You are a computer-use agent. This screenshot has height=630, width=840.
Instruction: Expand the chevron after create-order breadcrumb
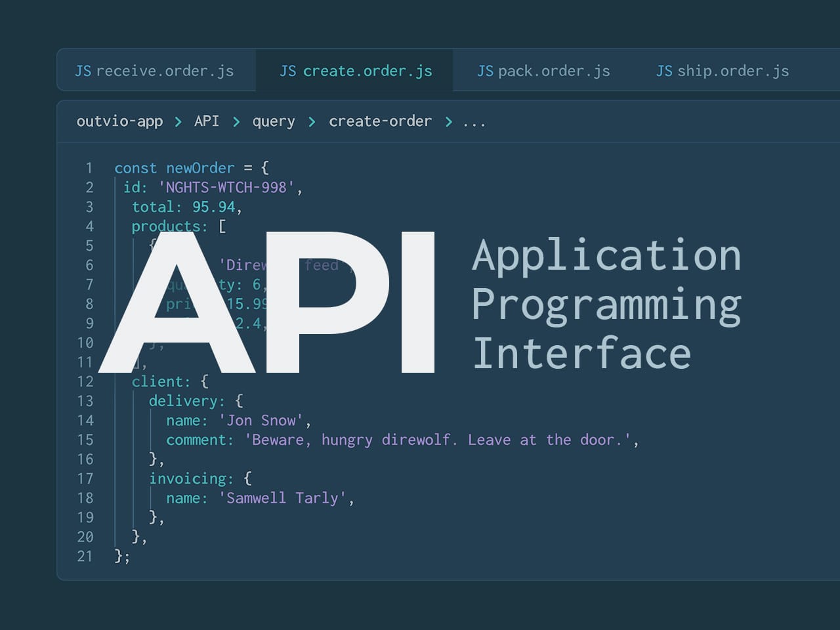[x=448, y=122]
